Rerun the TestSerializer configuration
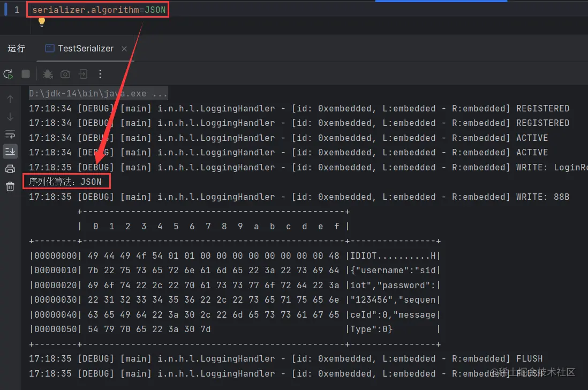 pyautogui.click(x=8, y=74)
